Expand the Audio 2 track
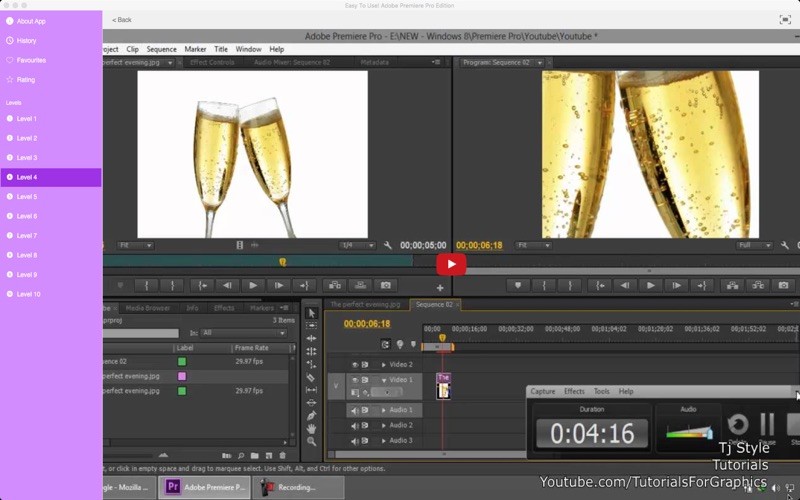Image resolution: width=800 pixels, height=500 pixels. tap(384, 426)
